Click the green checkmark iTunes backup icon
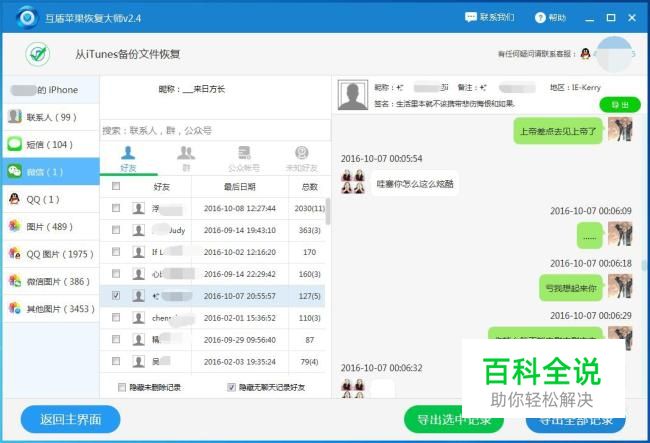Image resolution: width=650 pixels, height=443 pixels. pyautogui.click(x=38, y=54)
